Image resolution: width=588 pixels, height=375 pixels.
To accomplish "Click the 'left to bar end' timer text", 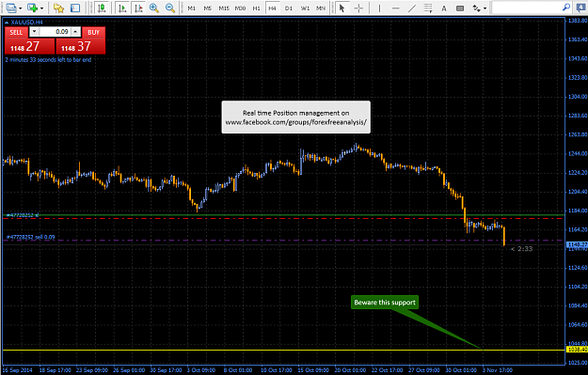I will [x=48, y=59].
